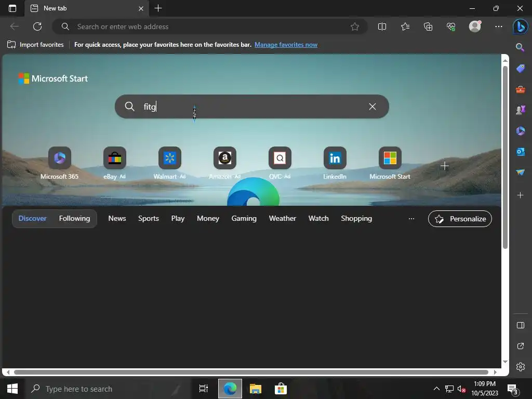Open File Explorer from taskbar

coord(256,389)
